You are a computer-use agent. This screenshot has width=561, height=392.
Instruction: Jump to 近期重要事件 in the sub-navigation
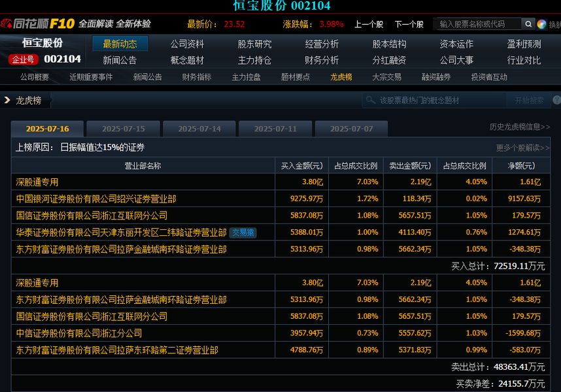(x=91, y=77)
